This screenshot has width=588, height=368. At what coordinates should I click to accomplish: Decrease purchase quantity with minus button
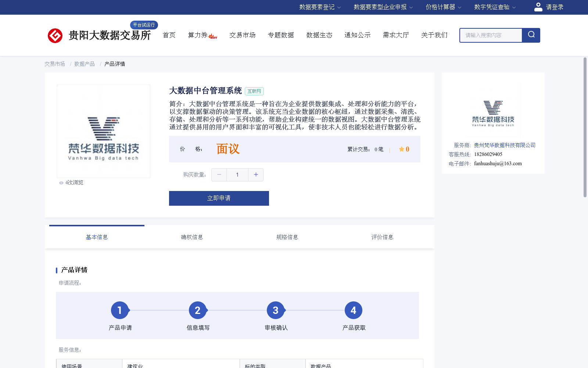point(219,174)
